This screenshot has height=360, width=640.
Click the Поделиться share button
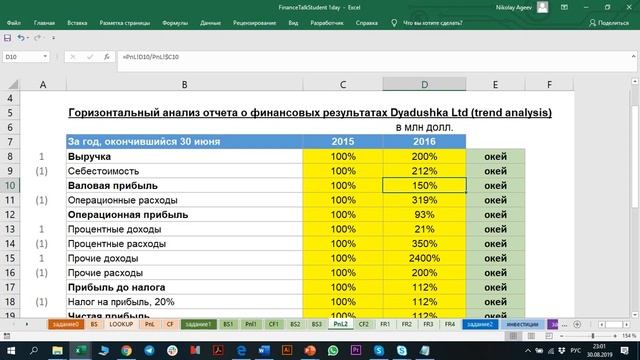click(609, 23)
